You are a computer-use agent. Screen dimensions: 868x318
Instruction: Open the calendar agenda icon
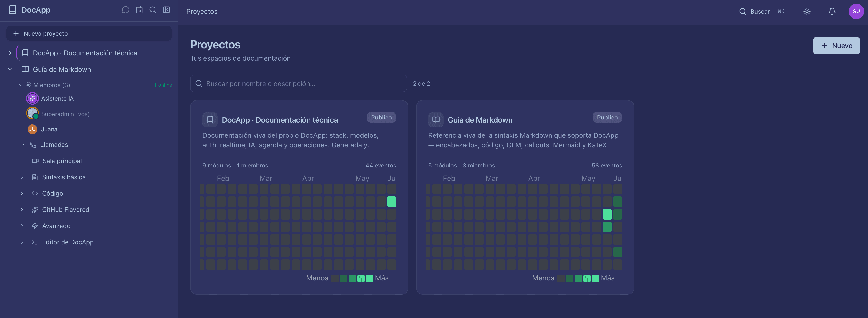(x=139, y=10)
